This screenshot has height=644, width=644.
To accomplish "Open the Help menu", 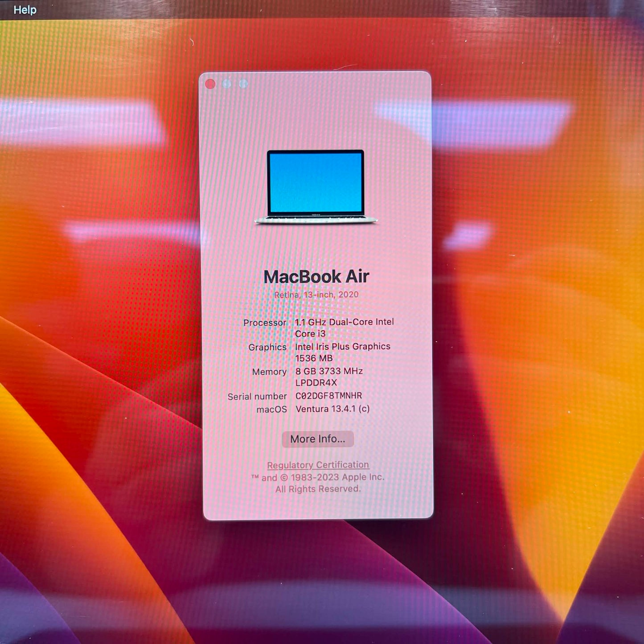I will tap(25, 10).
